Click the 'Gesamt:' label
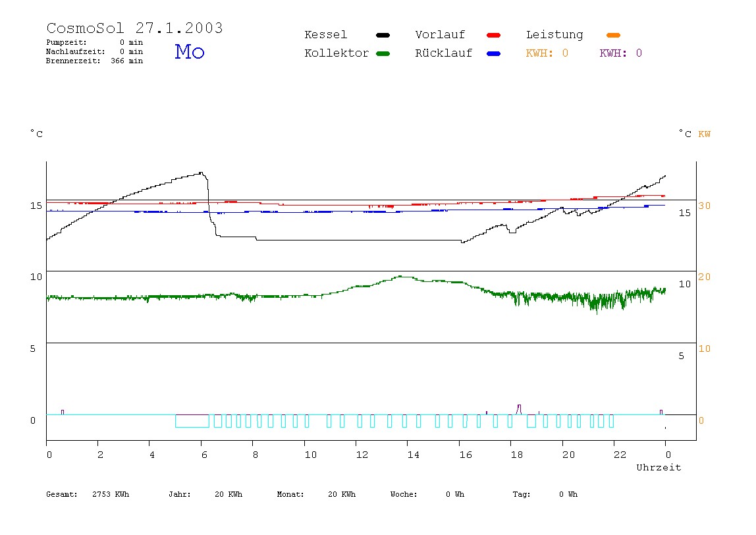 tap(62, 494)
